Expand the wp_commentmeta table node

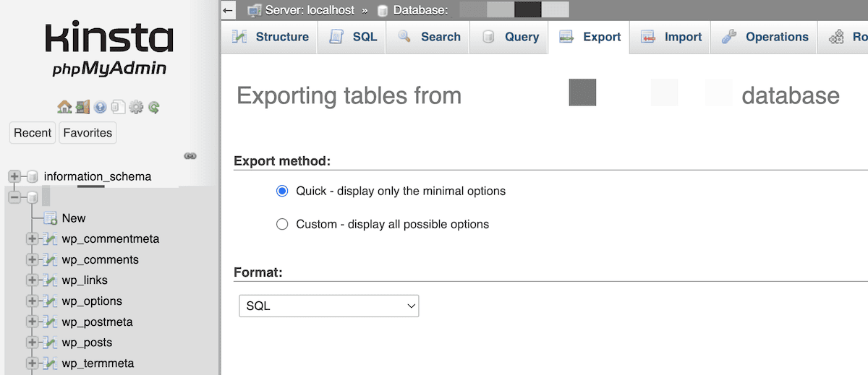point(32,239)
